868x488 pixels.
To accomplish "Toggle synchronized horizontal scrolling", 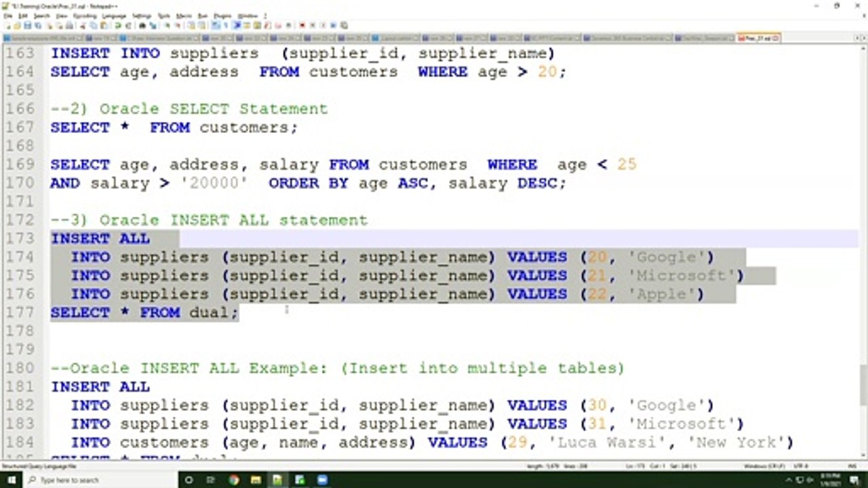I will coord(202,25).
